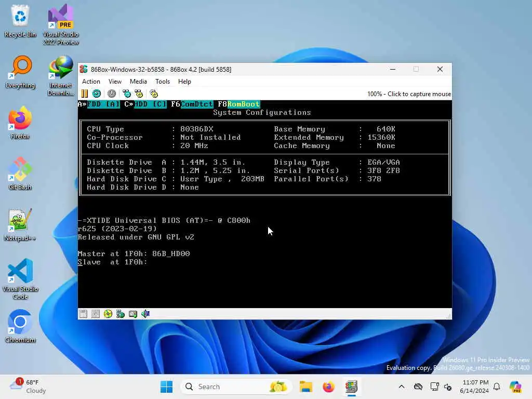Select the Everything desktop shortcut
The image size is (532, 399).
(x=20, y=72)
